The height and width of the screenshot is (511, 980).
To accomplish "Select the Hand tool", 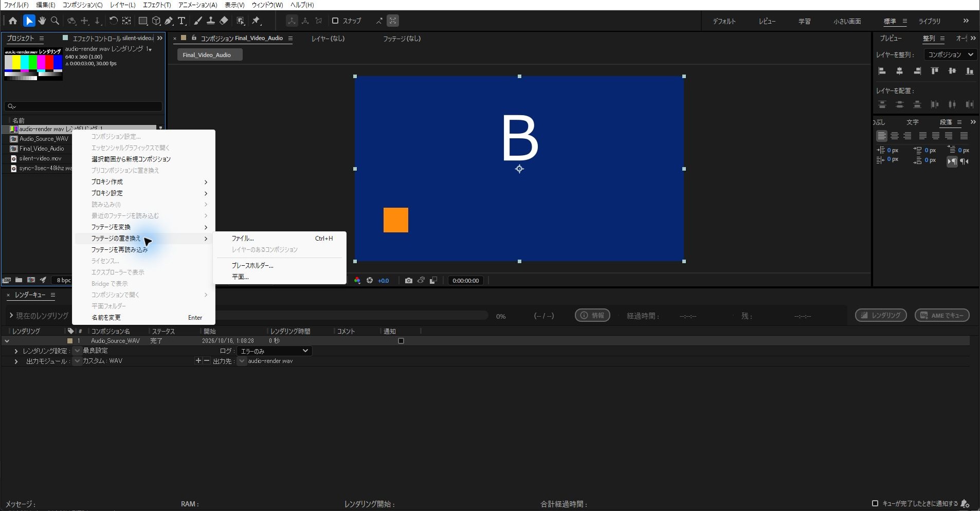I will pos(42,21).
